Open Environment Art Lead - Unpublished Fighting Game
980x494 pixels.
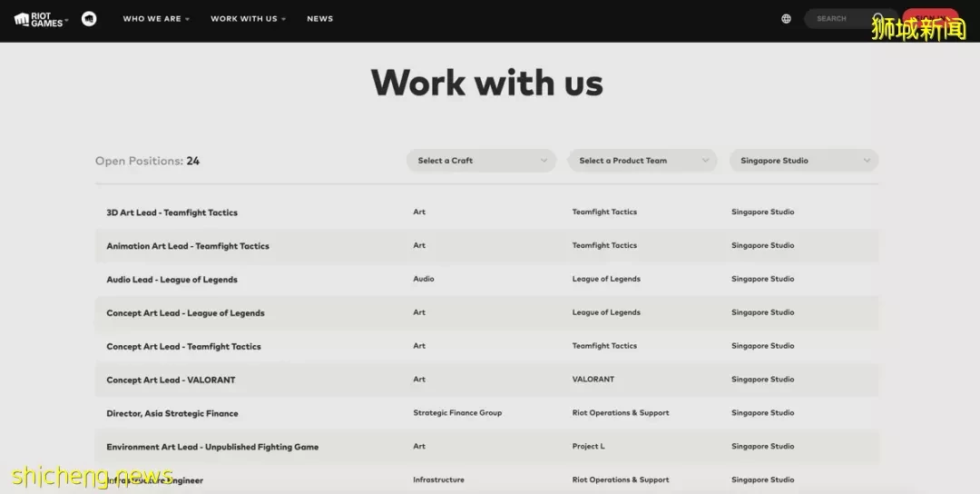[212, 447]
